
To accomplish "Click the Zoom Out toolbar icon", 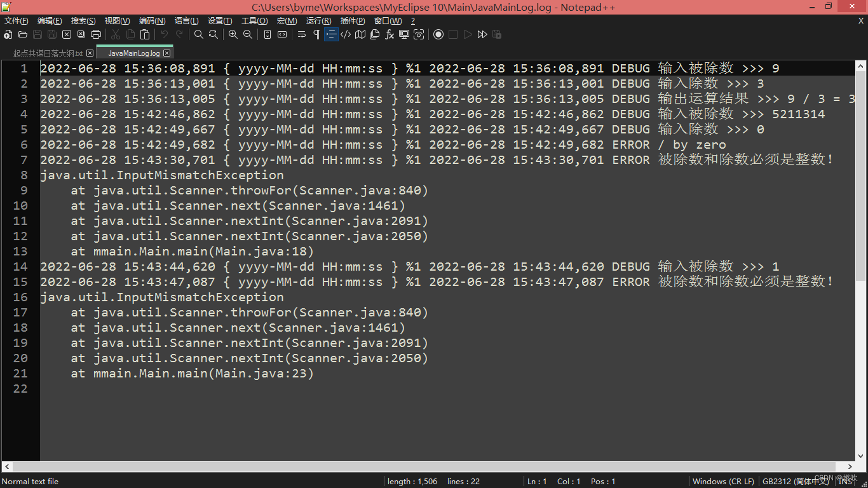I will coord(248,34).
